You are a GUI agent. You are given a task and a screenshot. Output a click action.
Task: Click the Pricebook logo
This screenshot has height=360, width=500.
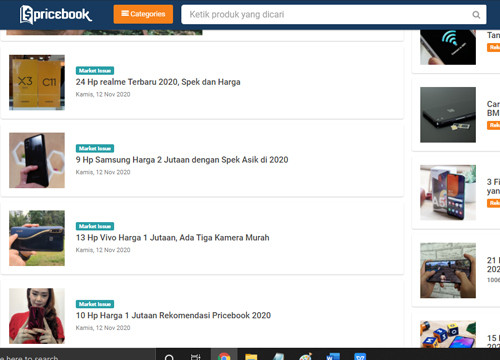[56, 15]
